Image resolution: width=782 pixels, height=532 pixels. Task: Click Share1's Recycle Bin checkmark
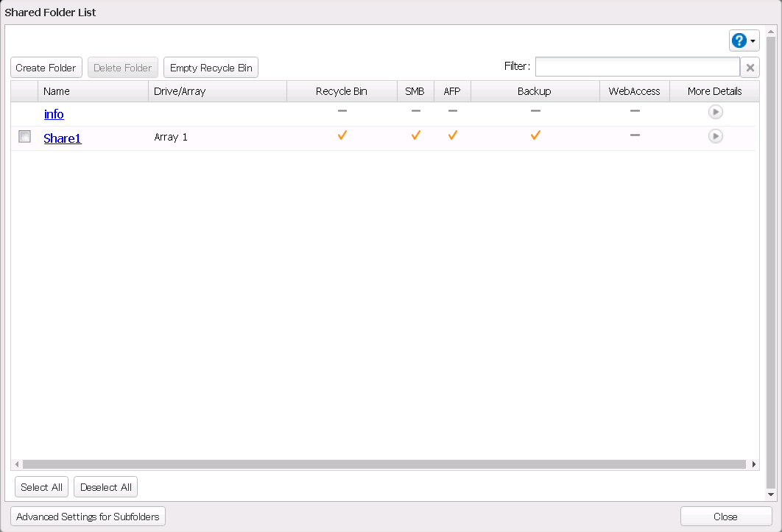[x=342, y=135]
